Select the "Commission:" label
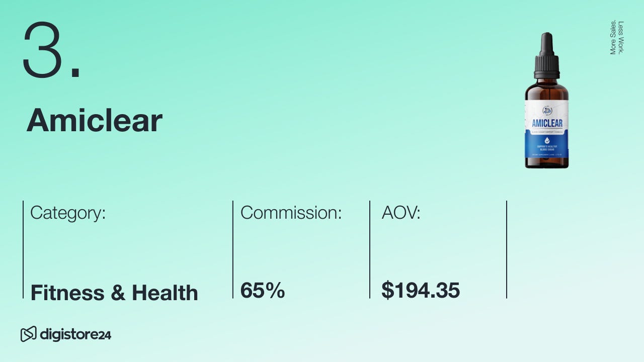This screenshot has width=644, height=362. click(x=291, y=213)
